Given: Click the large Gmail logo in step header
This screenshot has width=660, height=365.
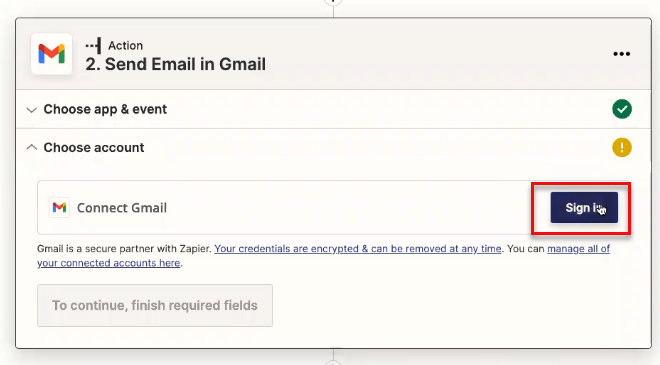Looking at the screenshot, I should point(51,54).
